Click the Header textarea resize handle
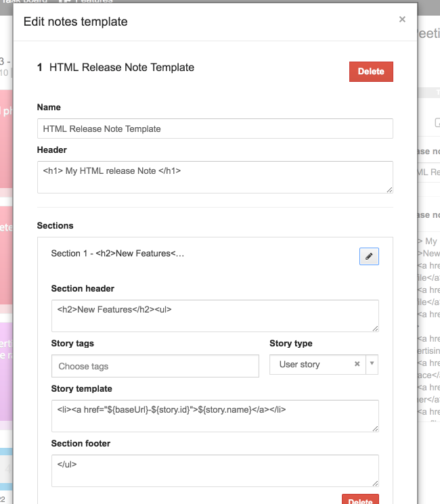This screenshot has height=504, width=440. 389,189
